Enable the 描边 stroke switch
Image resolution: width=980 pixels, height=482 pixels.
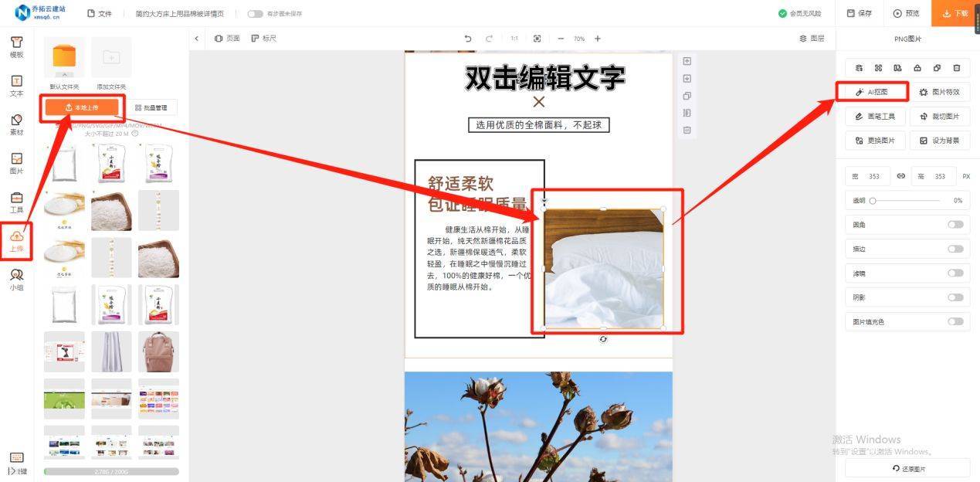coord(955,249)
